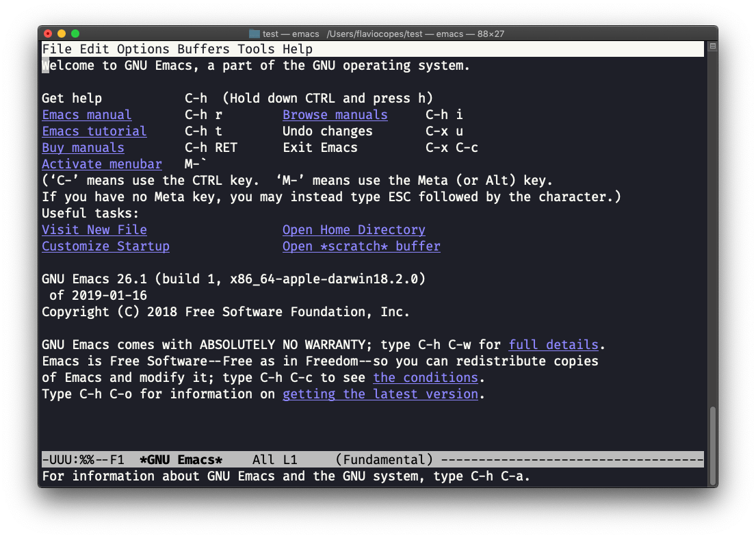Click the Activate menubar link

(102, 164)
